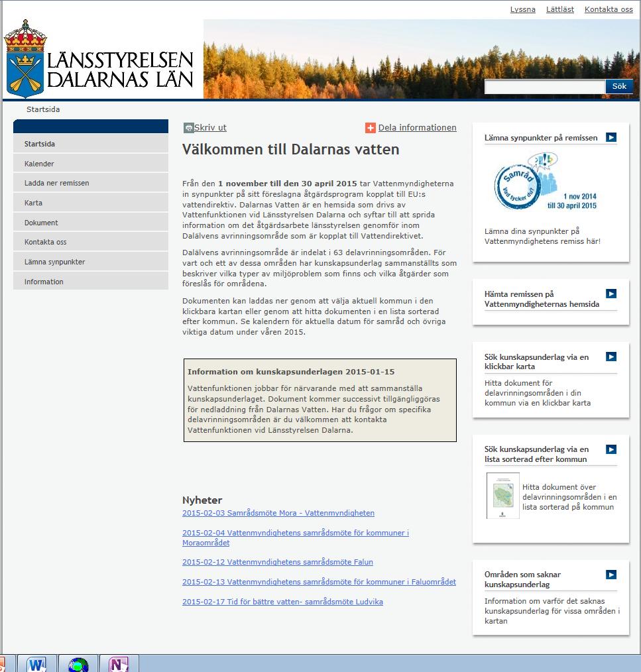Open Dokument in the left menu
This screenshot has width=641, height=672.
click(x=90, y=223)
